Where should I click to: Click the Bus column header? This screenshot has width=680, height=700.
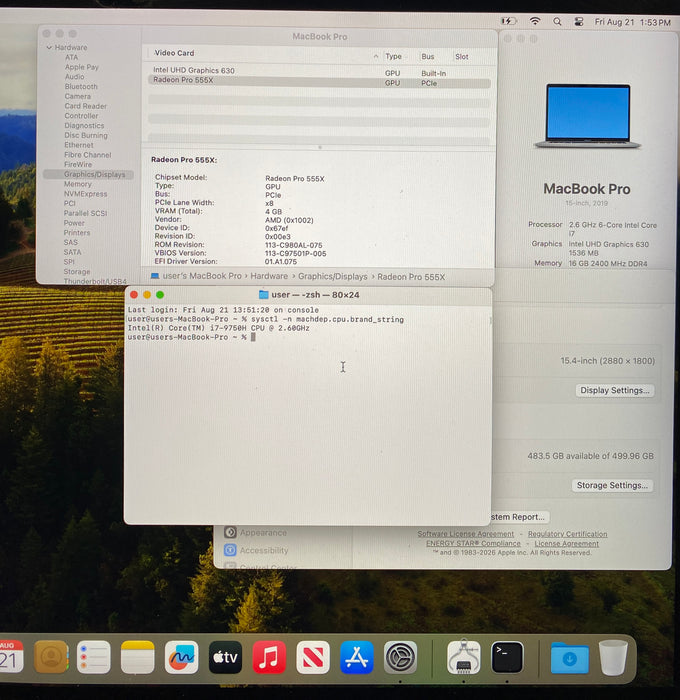click(x=428, y=56)
